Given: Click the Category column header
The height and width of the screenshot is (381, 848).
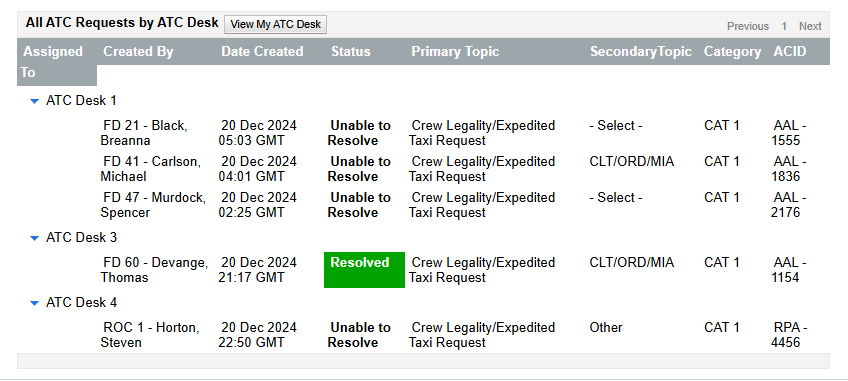Looking at the screenshot, I should [x=732, y=51].
